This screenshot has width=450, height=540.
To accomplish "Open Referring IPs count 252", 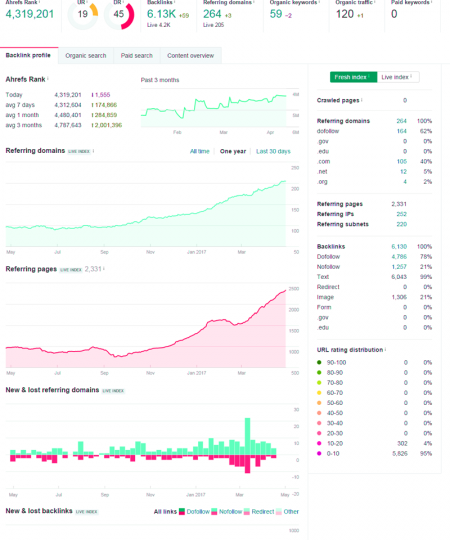I will tap(401, 214).
